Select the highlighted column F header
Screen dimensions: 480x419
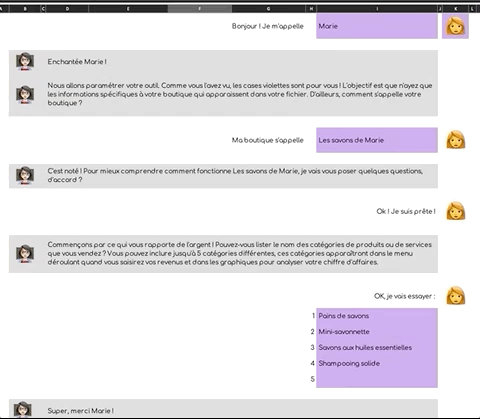coord(200,9)
